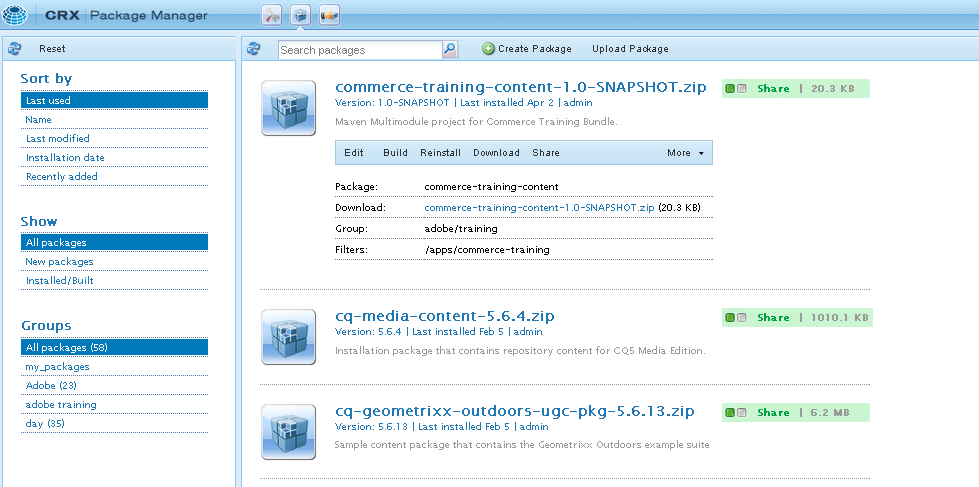Click the Reset button
Screen dimensions: 979x487
[52, 49]
